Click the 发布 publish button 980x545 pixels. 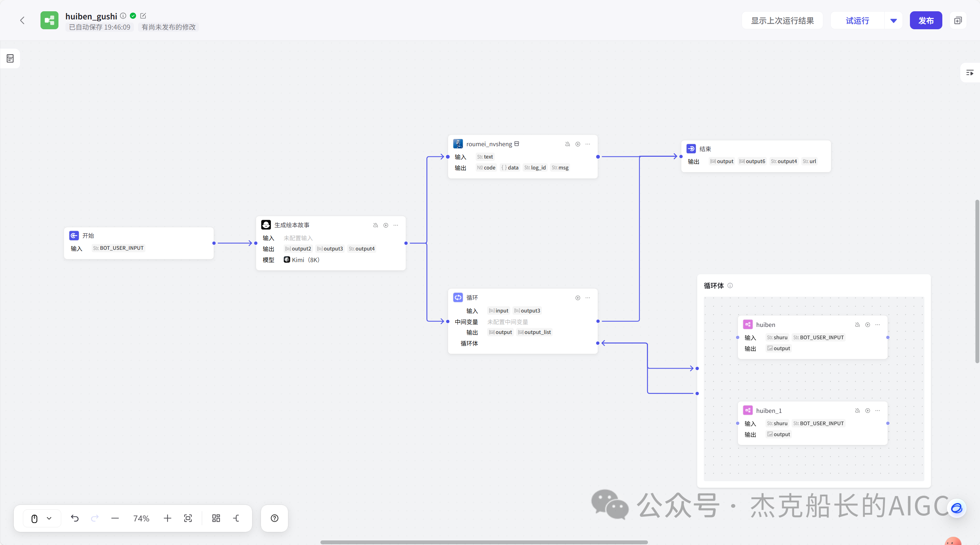point(926,20)
